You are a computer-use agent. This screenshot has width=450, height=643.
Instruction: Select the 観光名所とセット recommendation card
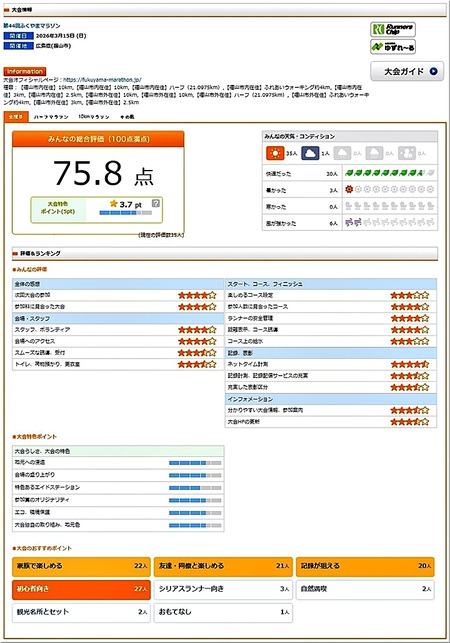point(81,612)
